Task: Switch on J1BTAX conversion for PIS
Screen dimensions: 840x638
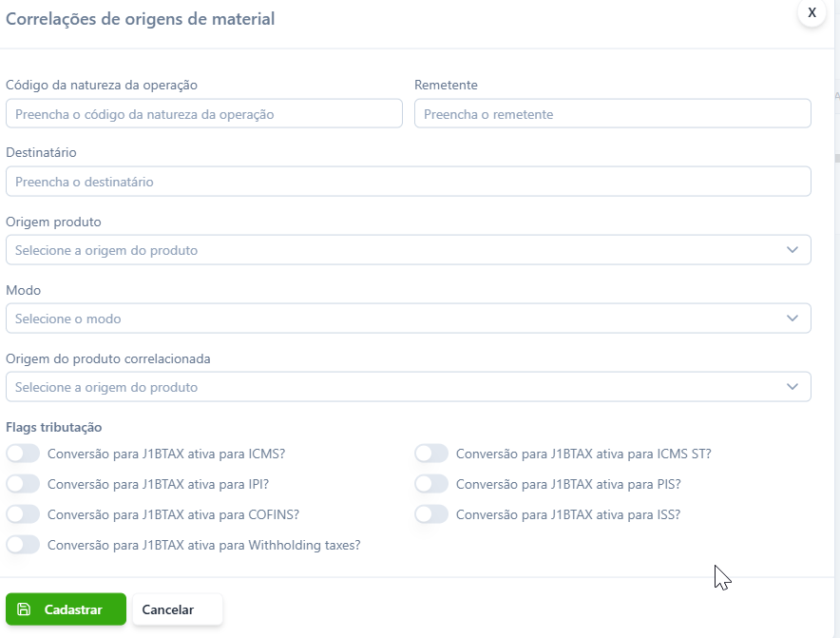Action: click(x=431, y=484)
